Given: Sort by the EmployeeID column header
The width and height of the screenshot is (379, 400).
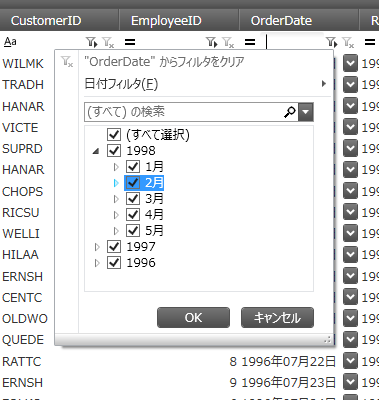Looking at the screenshot, I should pos(179,21).
